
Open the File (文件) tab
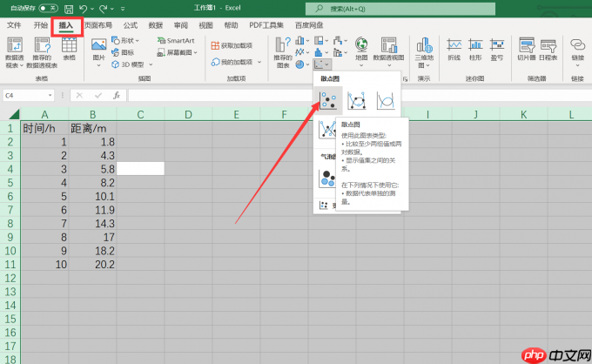point(14,25)
